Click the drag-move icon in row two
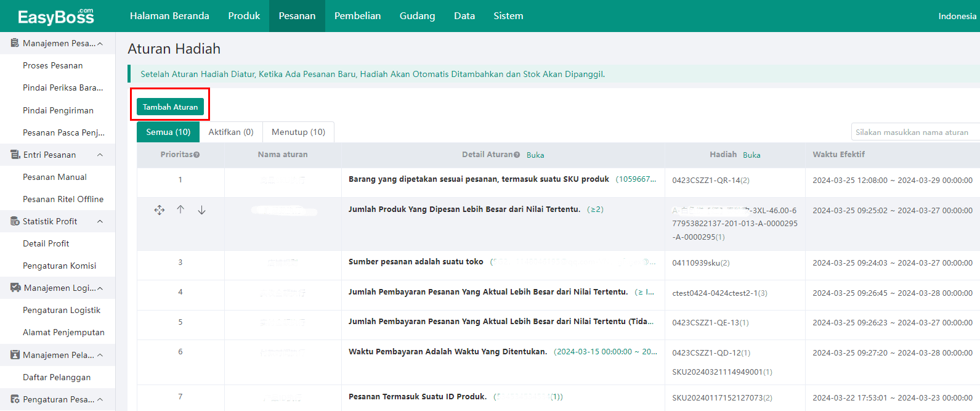980x411 pixels. point(160,210)
